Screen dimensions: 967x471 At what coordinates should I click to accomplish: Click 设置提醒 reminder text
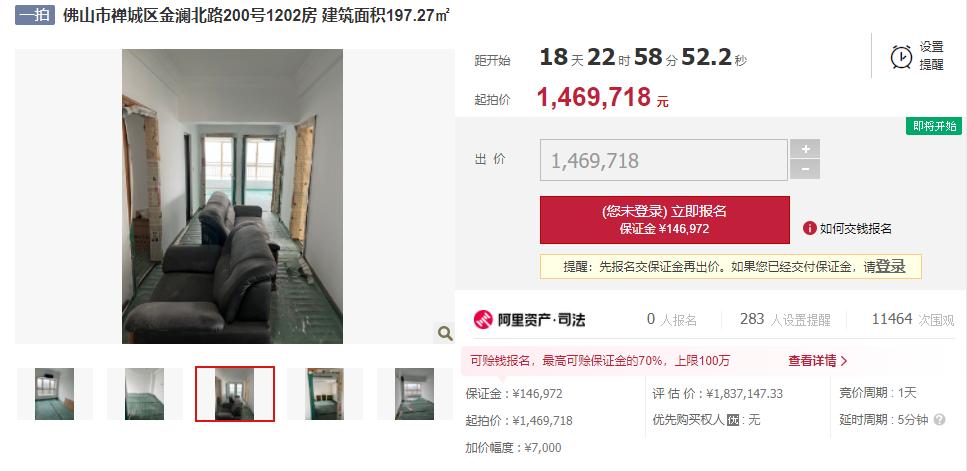[931, 56]
